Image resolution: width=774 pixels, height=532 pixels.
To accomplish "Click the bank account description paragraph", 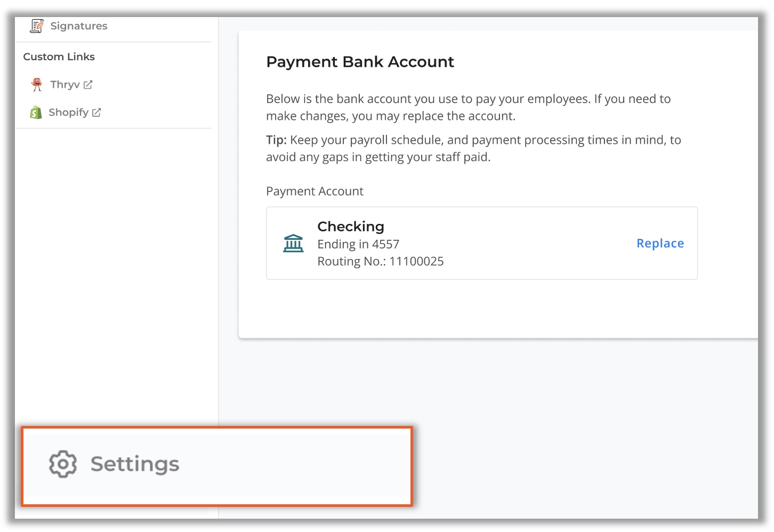I will click(469, 107).
